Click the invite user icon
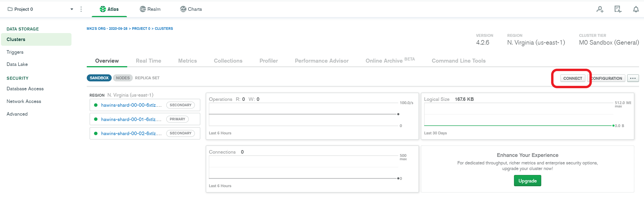This screenshot has width=644, height=201. pyautogui.click(x=600, y=9)
